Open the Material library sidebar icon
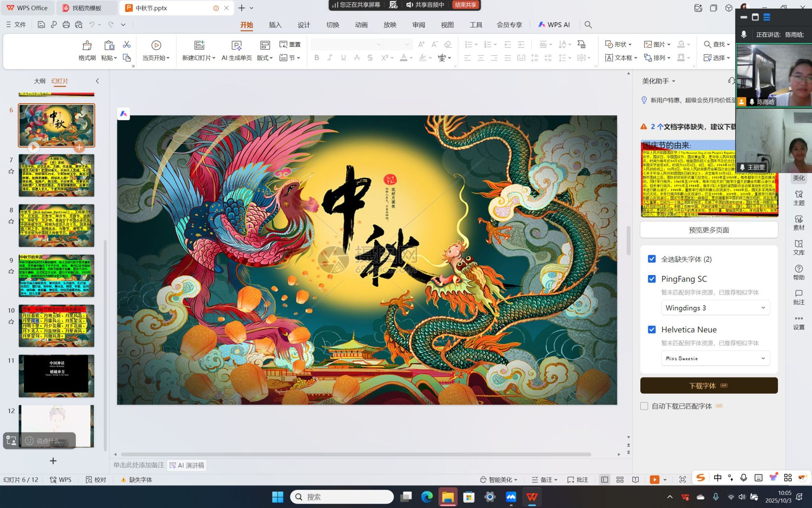The image size is (812, 508). coord(799,223)
